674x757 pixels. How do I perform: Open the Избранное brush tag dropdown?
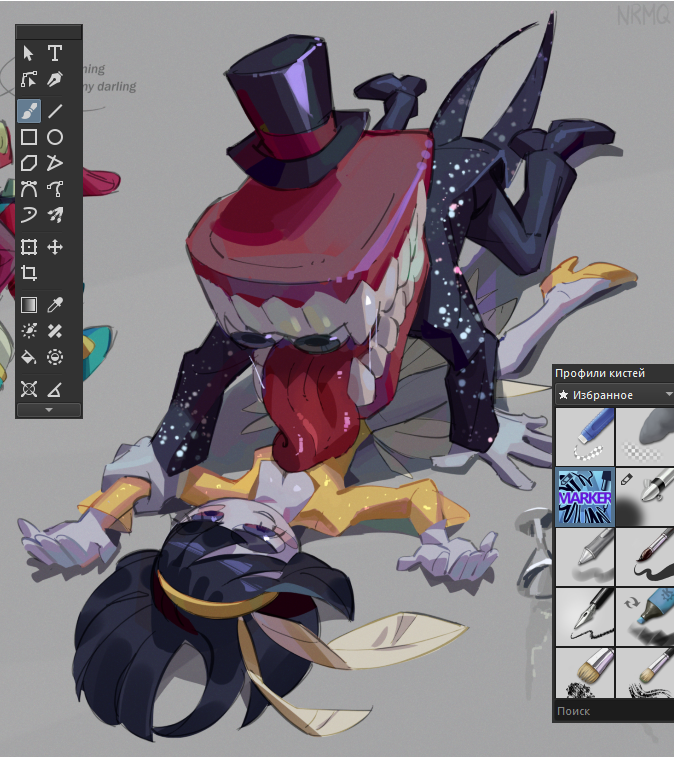coord(614,395)
